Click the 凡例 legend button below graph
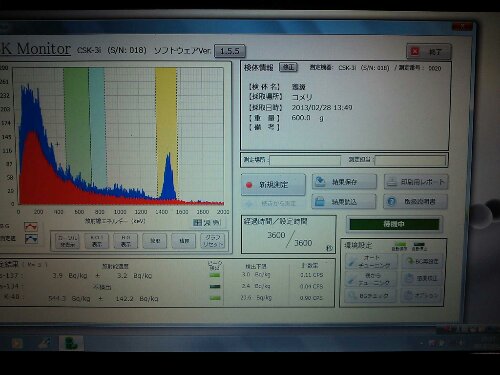 click(207, 222)
